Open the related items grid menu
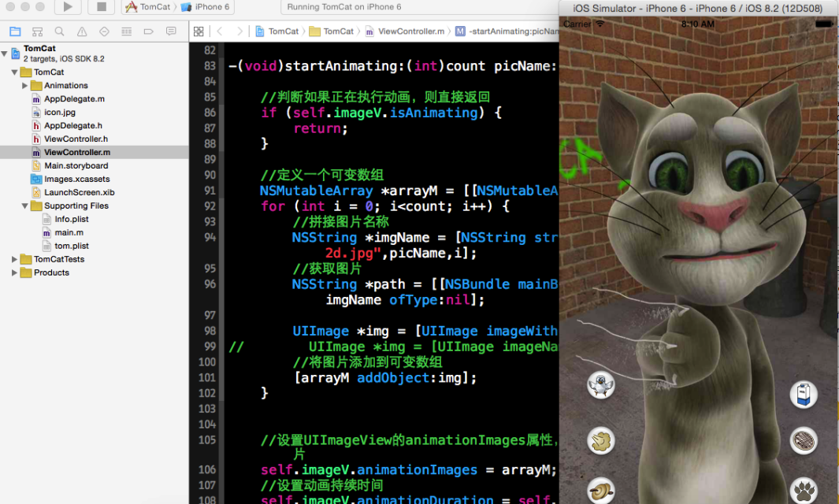 (199, 31)
